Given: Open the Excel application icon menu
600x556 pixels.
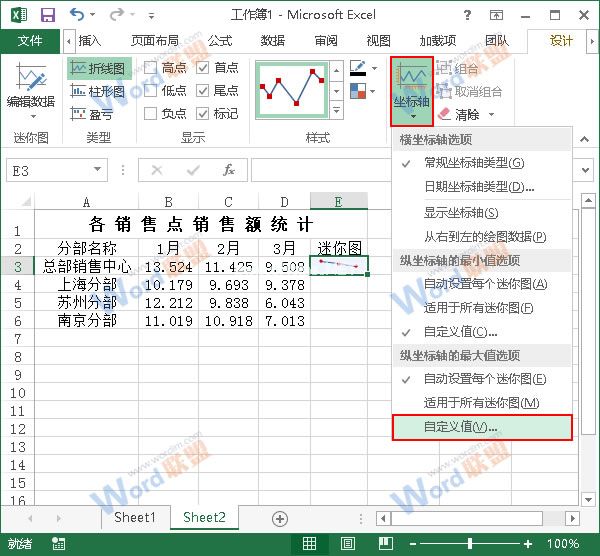Looking at the screenshot, I should pos(19,15).
